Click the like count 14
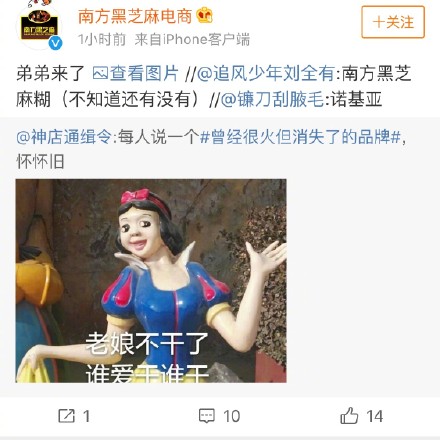Viewport: 440px width, 440px height. coord(375,416)
